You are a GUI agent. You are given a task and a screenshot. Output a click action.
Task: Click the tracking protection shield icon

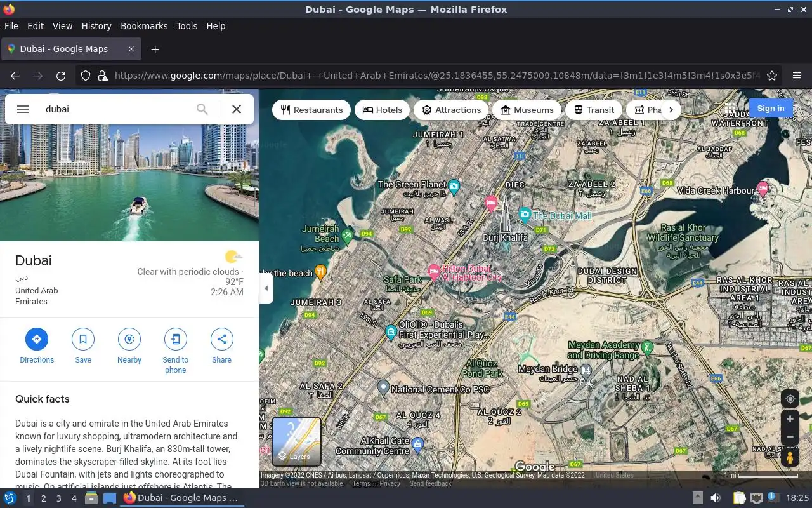[x=86, y=76]
